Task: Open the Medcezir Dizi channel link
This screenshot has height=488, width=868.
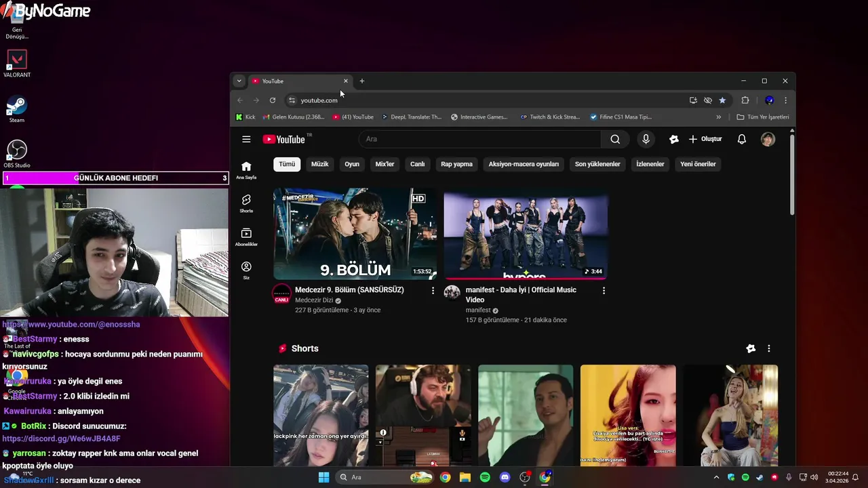Action: click(x=314, y=300)
